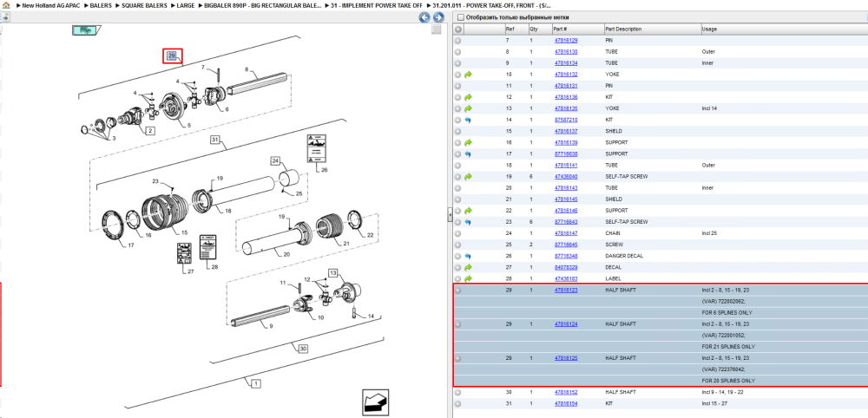Open part number link 87587210
Viewport: 868px width, 418px height.
pos(566,120)
